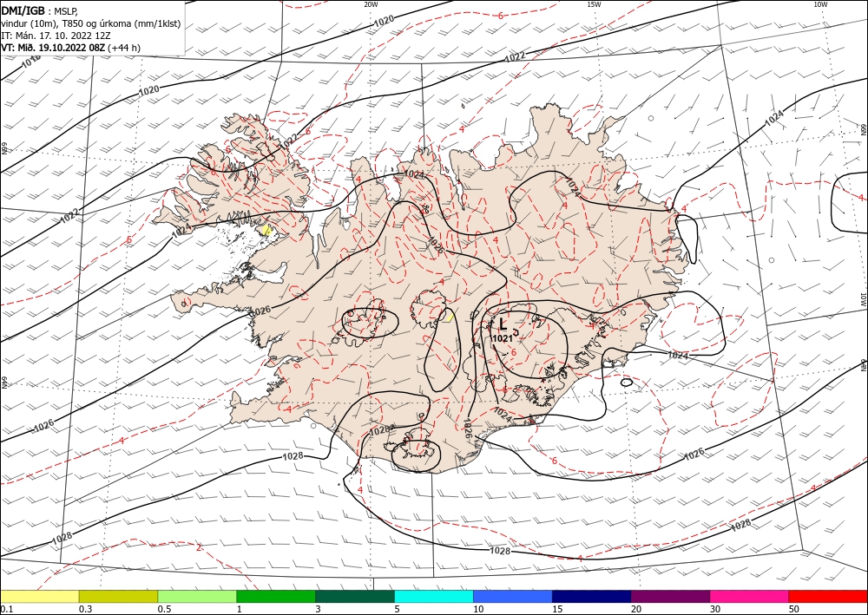The width and height of the screenshot is (868, 615).
Task: Click the 20W longitude label
Action: [371, 4]
